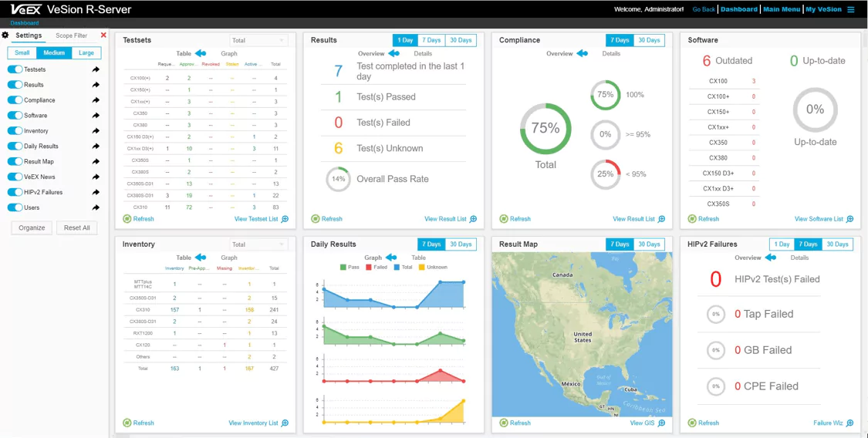Select the Small widget size

click(x=22, y=53)
